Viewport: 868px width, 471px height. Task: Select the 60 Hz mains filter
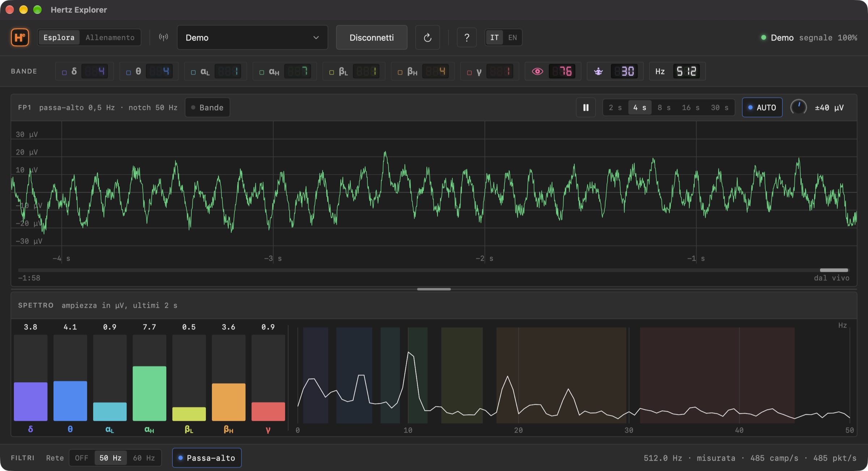pyautogui.click(x=144, y=458)
